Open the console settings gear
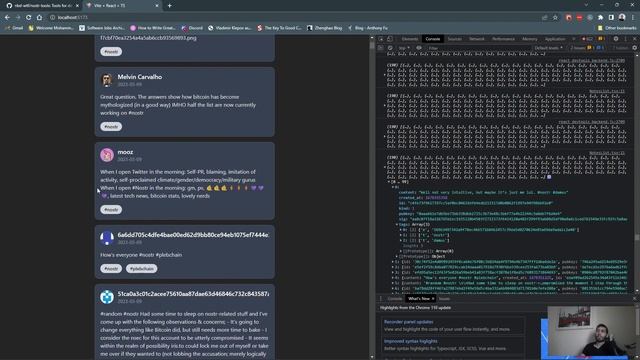The height and width of the screenshot is (360, 640). coord(634,48)
